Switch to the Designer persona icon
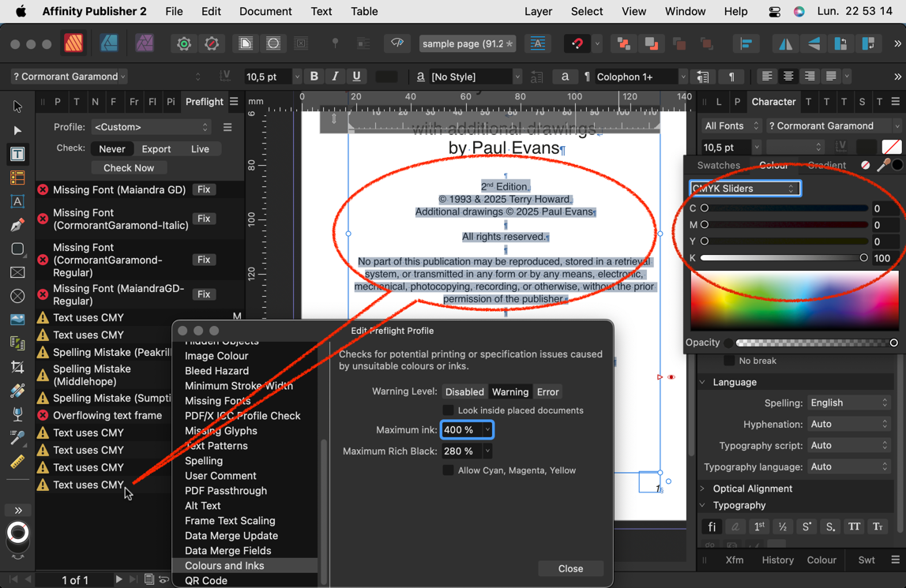906x588 pixels. click(109, 43)
